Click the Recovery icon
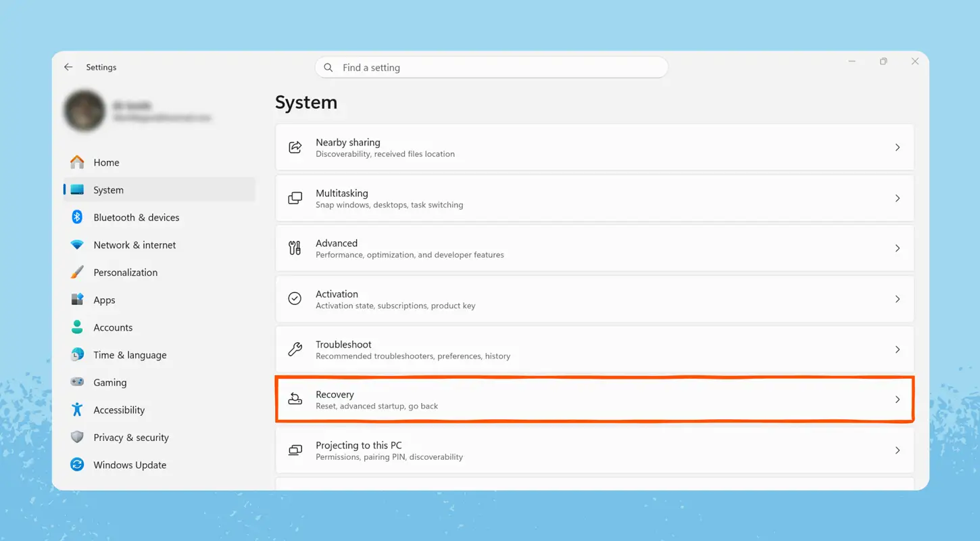The height and width of the screenshot is (541, 980). pos(295,400)
